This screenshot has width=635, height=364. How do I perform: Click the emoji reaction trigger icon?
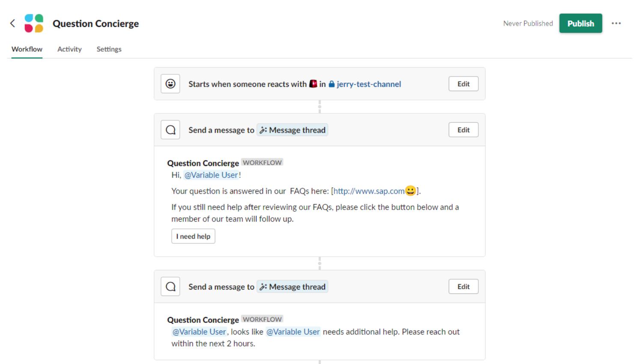(x=170, y=84)
